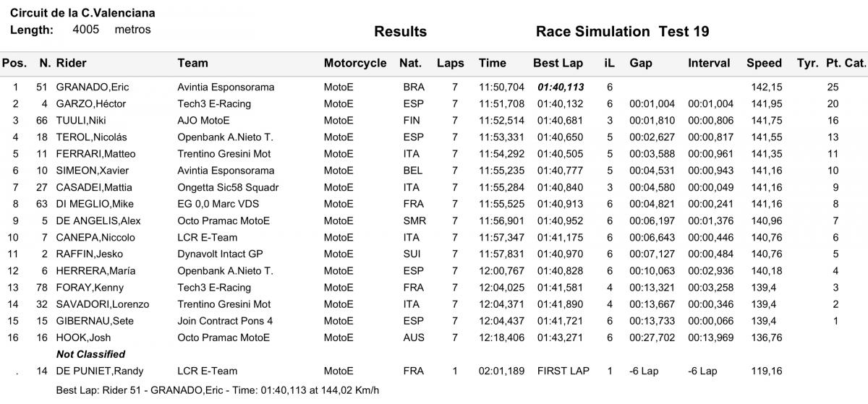Image resolution: width=868 pixels, height=404 pixels.
Task: Click the Gap column header
Action: (640, 64)
